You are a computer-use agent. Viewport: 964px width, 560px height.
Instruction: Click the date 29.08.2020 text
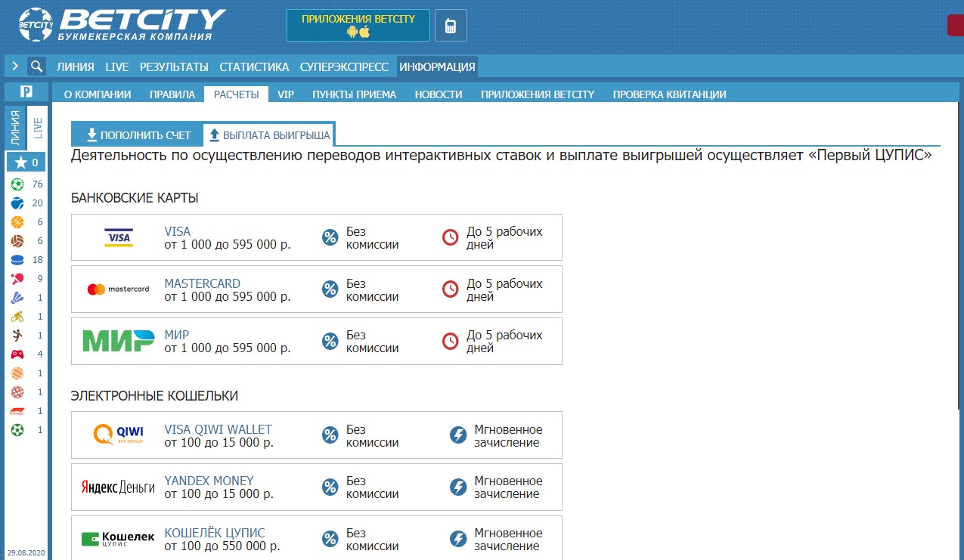(26, 552)
